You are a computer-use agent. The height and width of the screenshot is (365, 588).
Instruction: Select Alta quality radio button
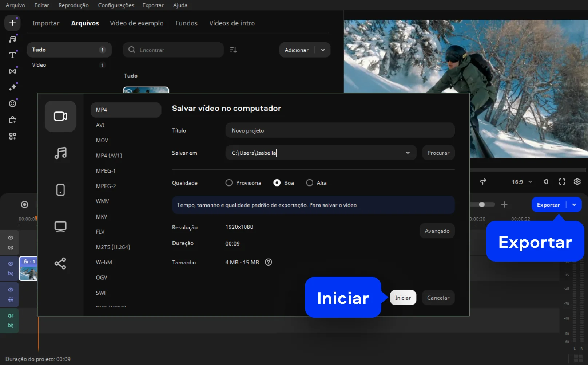click(x=310, y=183)
